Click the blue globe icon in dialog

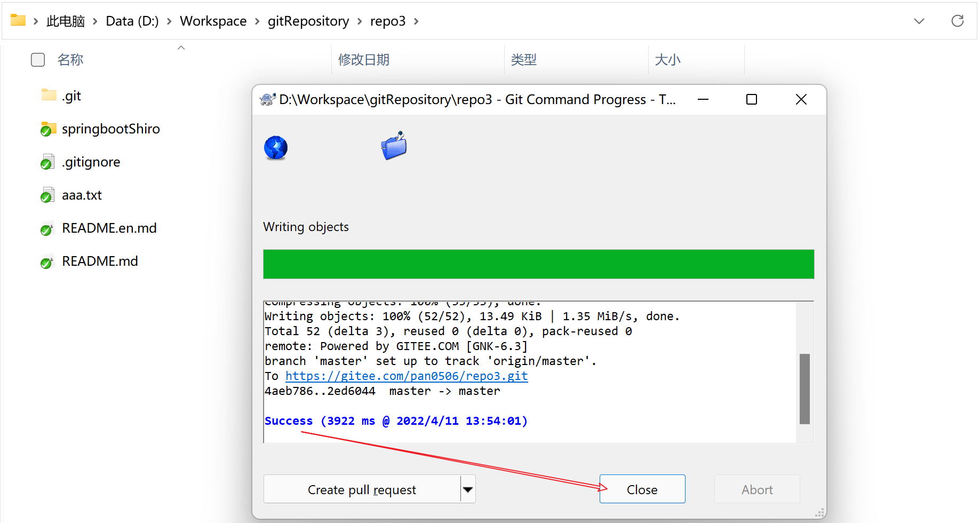pyautogui.click(x=276, y=148)
